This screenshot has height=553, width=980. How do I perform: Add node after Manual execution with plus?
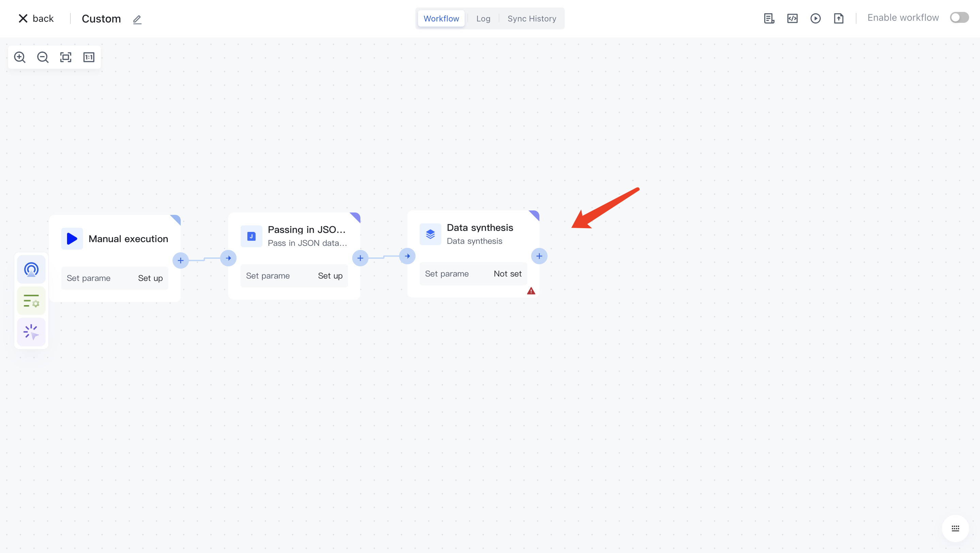[181, 261]
